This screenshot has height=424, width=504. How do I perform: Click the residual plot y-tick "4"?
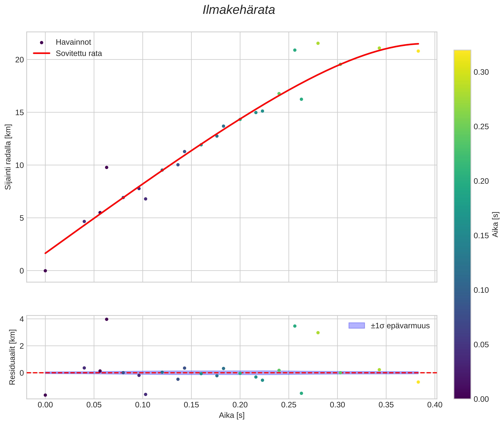click(x=22, y=319)
